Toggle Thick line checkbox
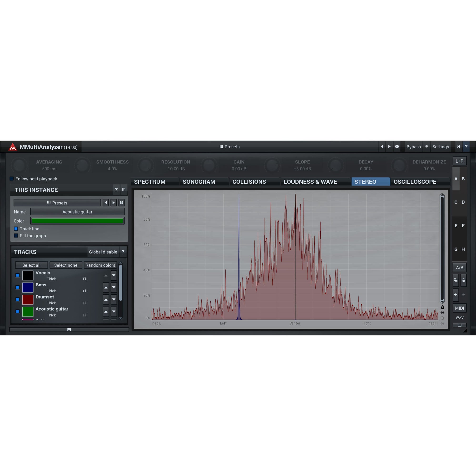Screen dimensions: 476x476 16,229
